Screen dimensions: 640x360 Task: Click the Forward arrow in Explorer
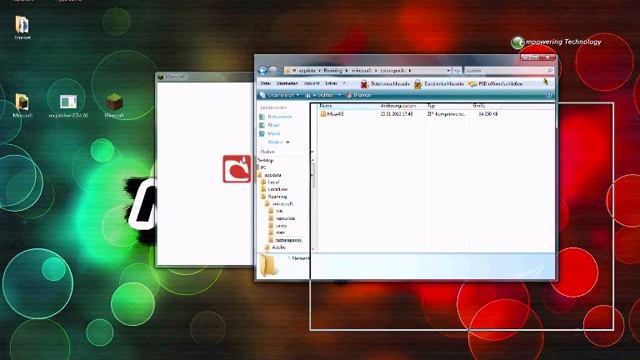(x=274, y=71)
